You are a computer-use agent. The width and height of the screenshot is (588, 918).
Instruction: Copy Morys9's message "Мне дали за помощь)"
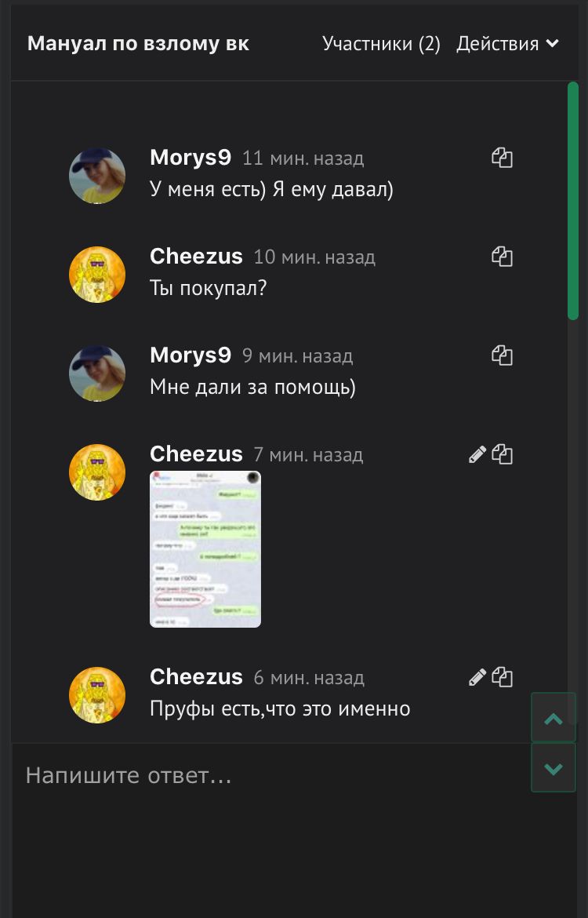pyautogui.click(x=502, y=356)
